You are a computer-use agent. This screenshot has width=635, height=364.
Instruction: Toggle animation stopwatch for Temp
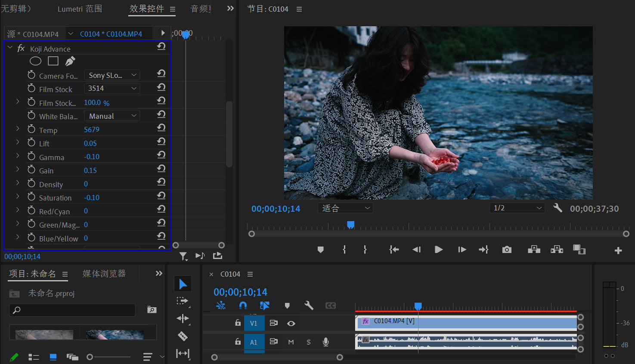click(31, 129)
